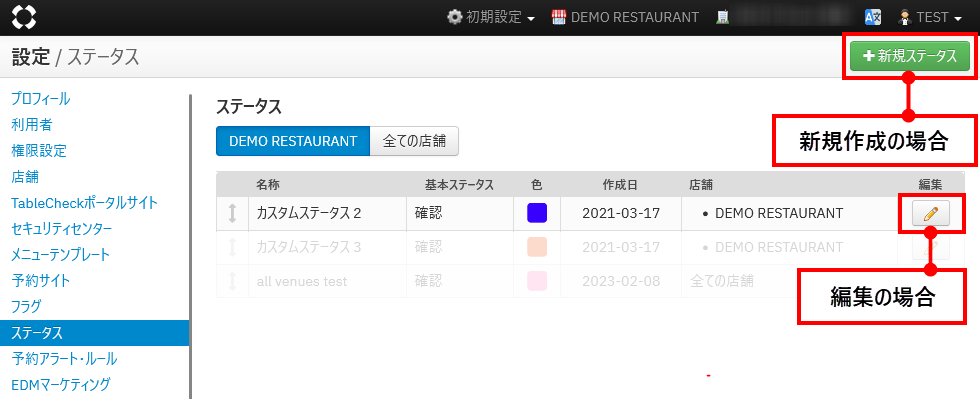The height and width of the screenshot is (399, 980).
Task: Open TableCheckポータルサイト in the sidebar
Action: pos(84,203)
